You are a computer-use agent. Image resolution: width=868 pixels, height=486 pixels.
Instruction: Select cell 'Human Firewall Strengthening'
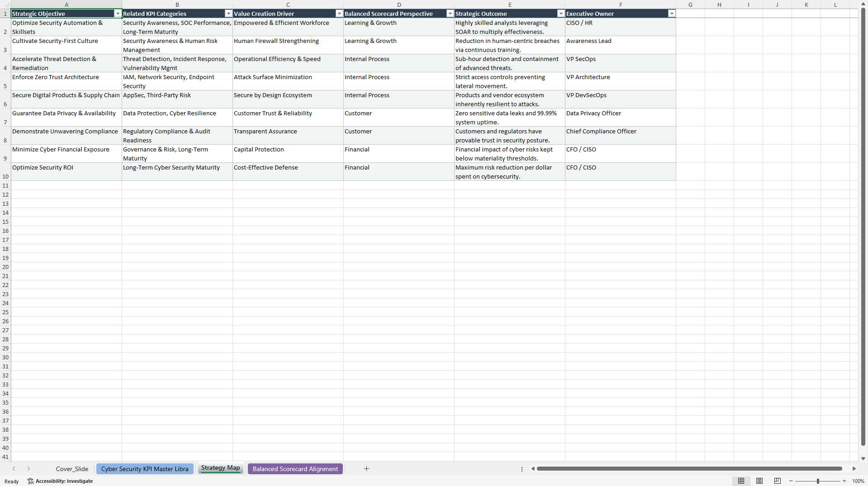[x=288, y=45]
